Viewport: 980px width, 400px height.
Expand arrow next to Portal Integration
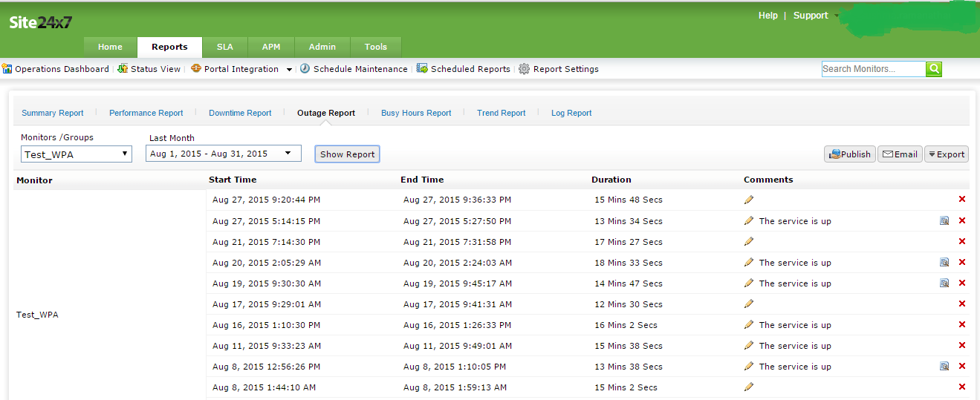click(x=289, y=70)
